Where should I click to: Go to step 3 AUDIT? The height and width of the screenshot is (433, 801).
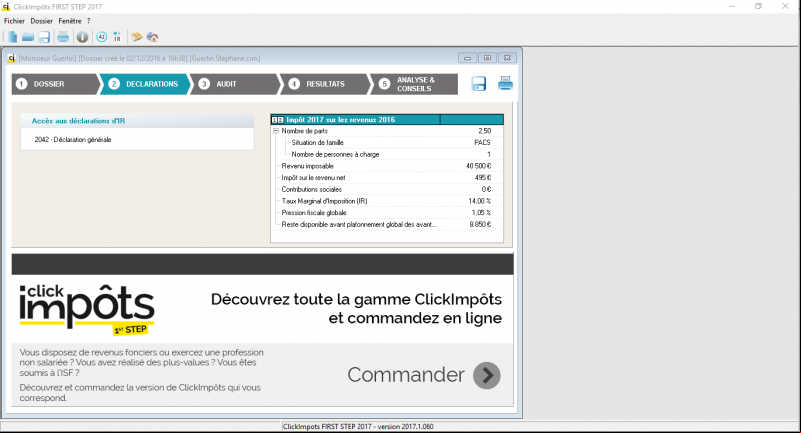point(236,84)
